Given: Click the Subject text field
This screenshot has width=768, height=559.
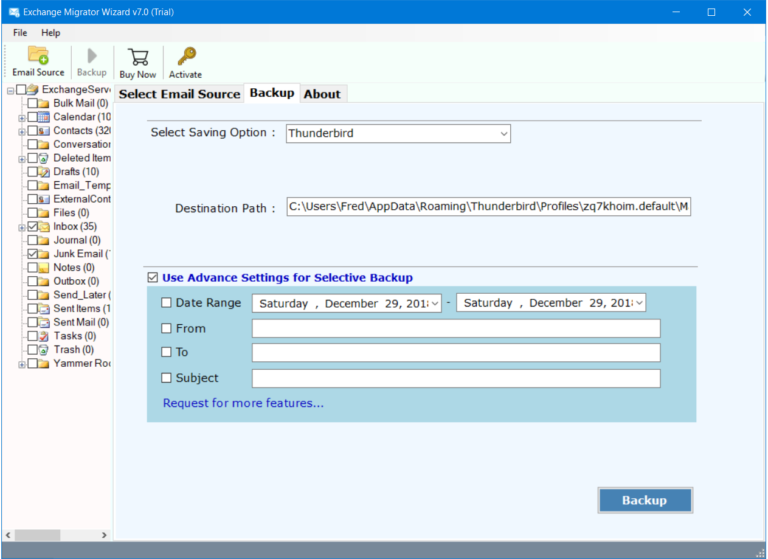Looking at the screenshot, I should point(456,378).
